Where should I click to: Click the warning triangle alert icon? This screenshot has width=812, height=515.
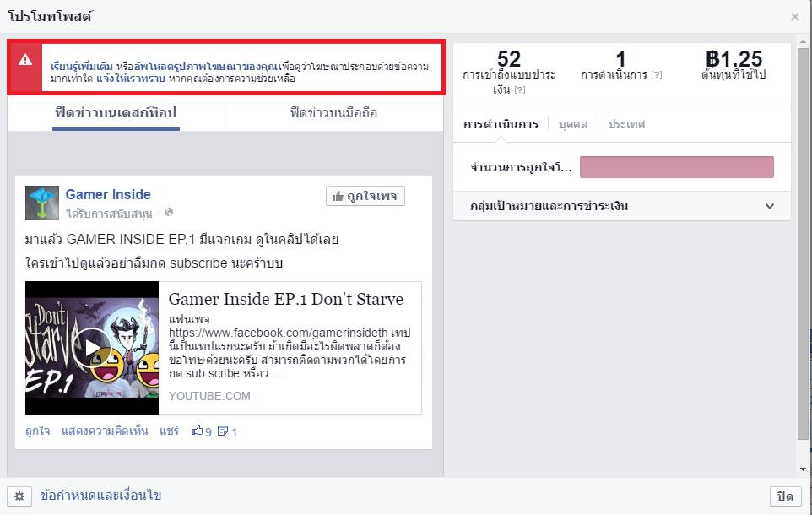pyautogui.click(x=24, y=60)
